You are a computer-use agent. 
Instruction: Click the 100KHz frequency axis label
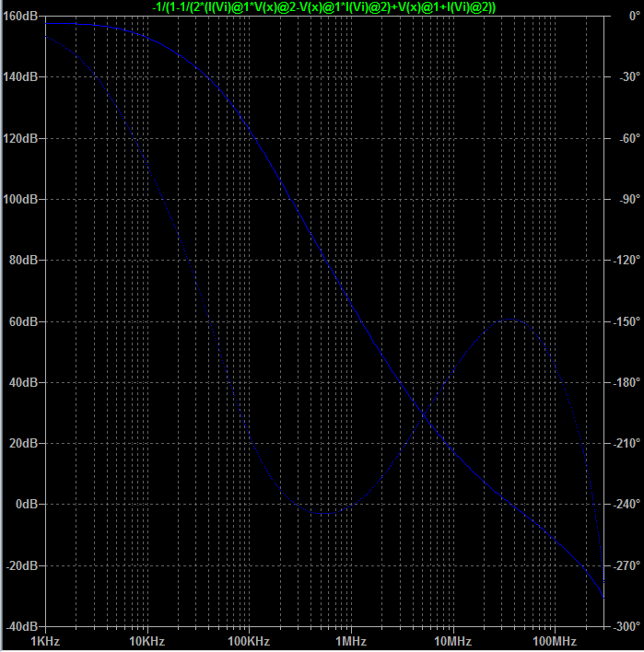(x=249, y=641)
